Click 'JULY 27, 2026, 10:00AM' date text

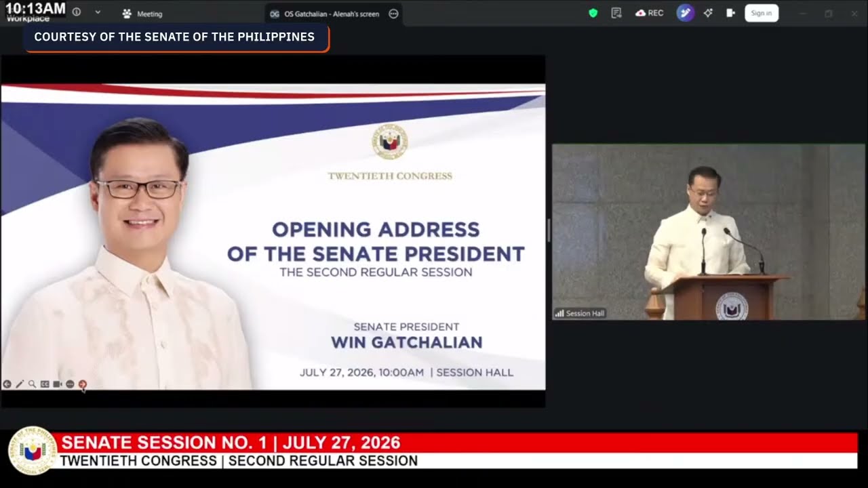click(x=362, y=372)
